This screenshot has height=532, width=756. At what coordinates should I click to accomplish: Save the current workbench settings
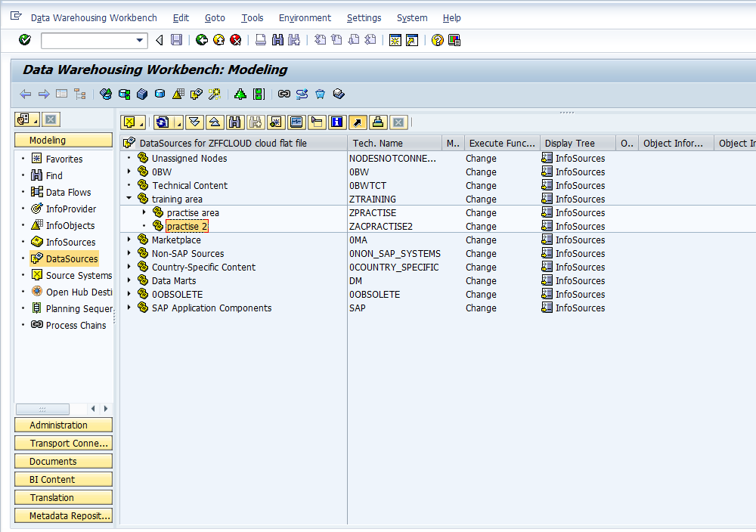[x=177, y=39]
